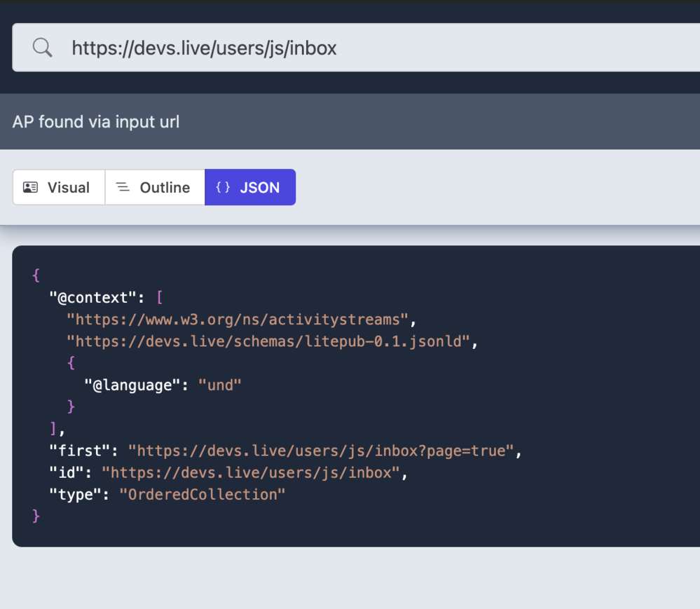The width and height of the screenshot is (700, 609).
Task: Click the inbox?page=true URL in "first"
Action: 321,451
